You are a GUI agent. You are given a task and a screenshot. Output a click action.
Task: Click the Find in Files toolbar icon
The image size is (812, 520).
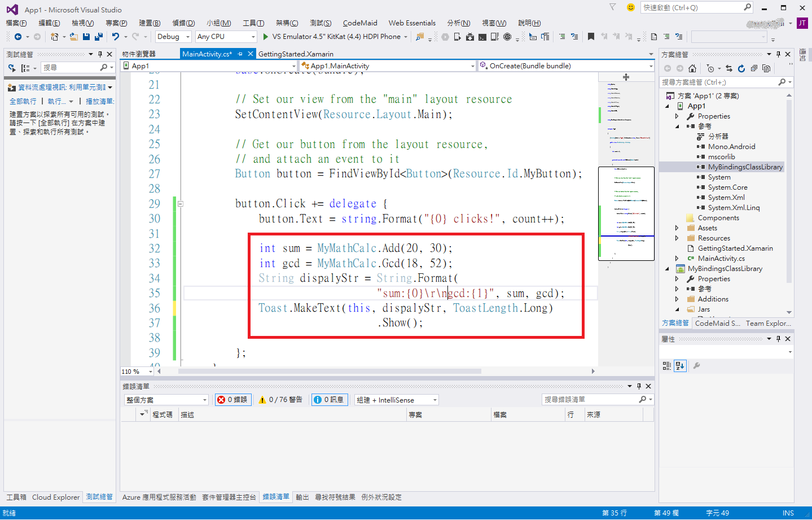point(419,37)
